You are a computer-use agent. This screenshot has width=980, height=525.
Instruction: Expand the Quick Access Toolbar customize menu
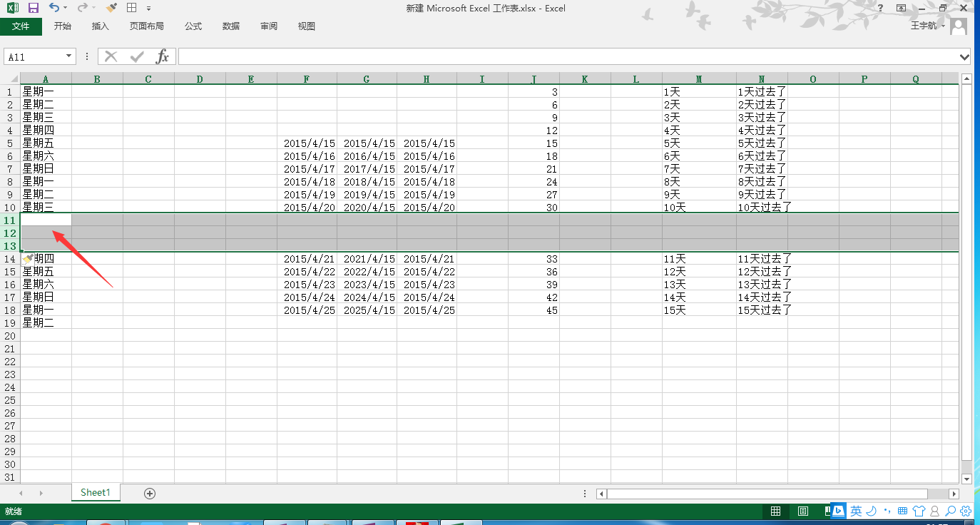tap(148, 9)
